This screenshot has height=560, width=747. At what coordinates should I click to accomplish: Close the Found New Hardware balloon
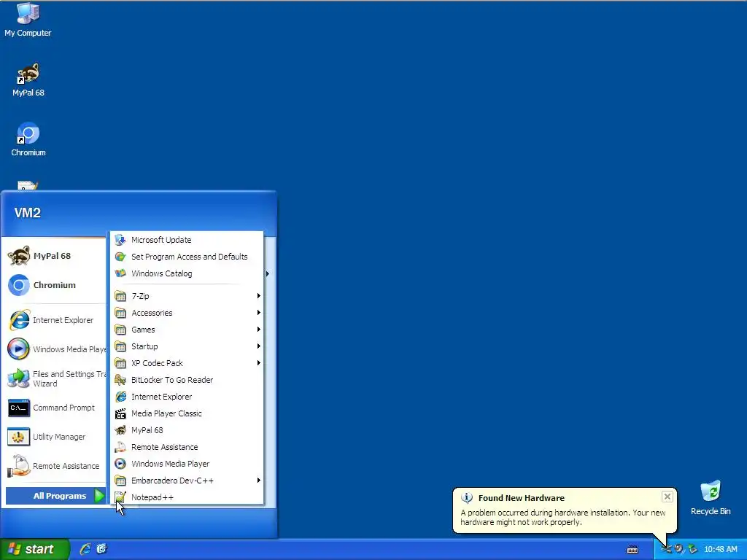[667, 497]
